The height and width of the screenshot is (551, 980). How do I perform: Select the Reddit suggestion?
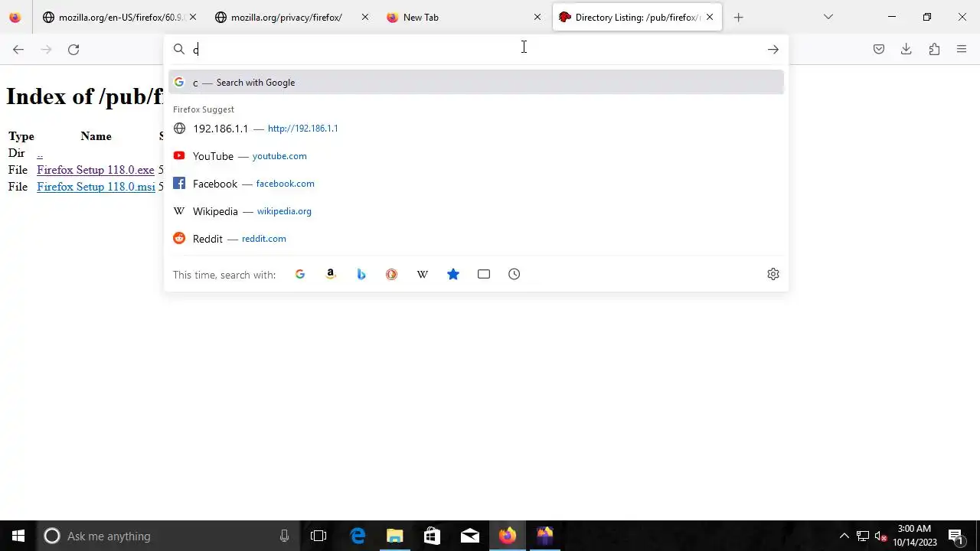pyautogui.click(x=476, y=239)
